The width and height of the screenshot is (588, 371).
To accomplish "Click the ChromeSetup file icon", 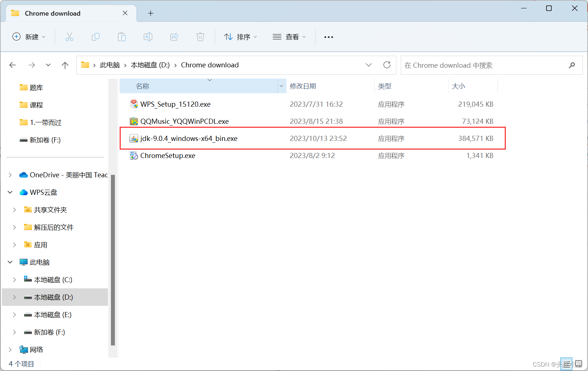I will point(134,155).
